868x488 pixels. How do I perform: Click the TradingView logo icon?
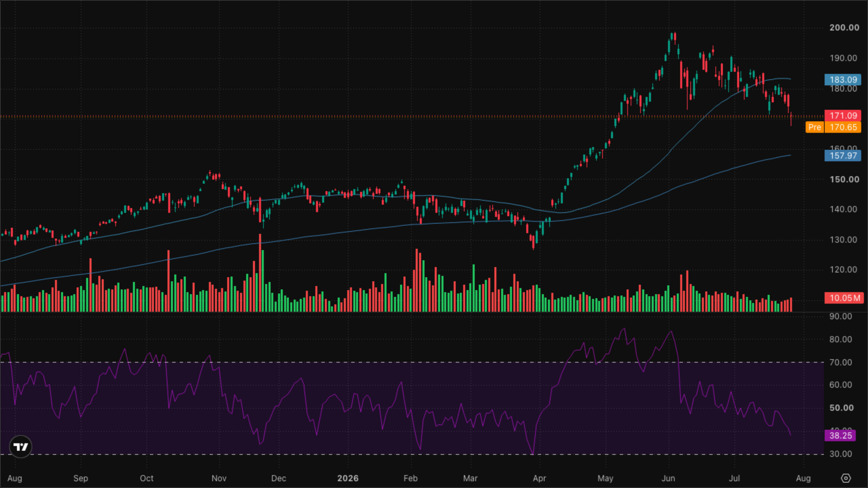(x=20, y=447)
